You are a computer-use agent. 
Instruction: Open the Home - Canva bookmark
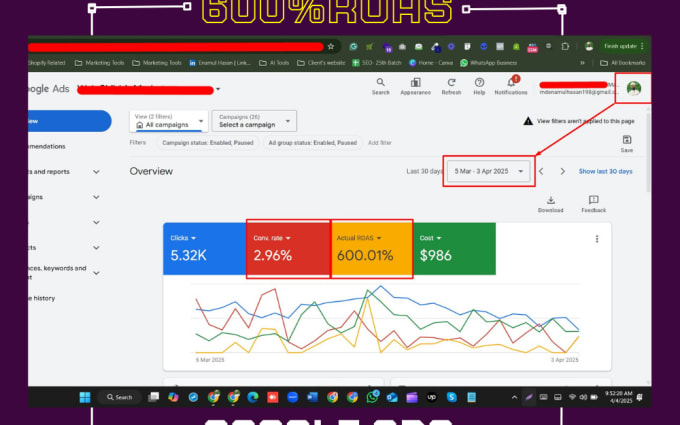click(x=431, y=63)
